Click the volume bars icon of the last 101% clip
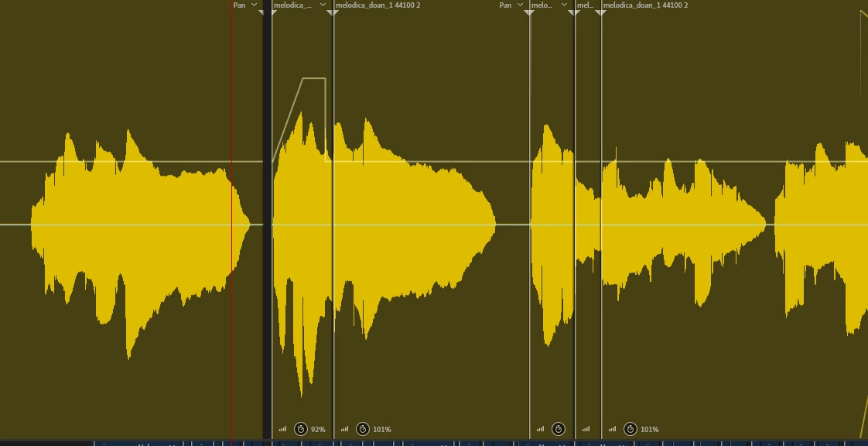 tap(612, 429)
